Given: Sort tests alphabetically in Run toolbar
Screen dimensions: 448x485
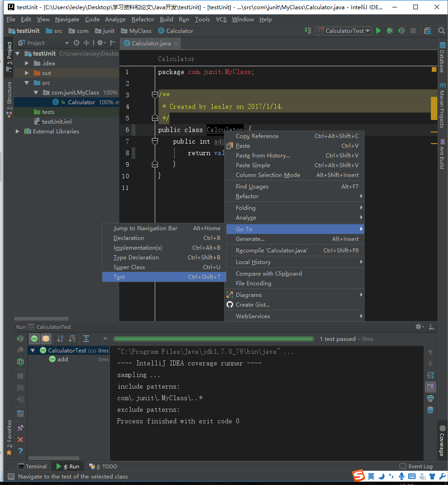Looking at the screenshot, I should pos(60,339).
